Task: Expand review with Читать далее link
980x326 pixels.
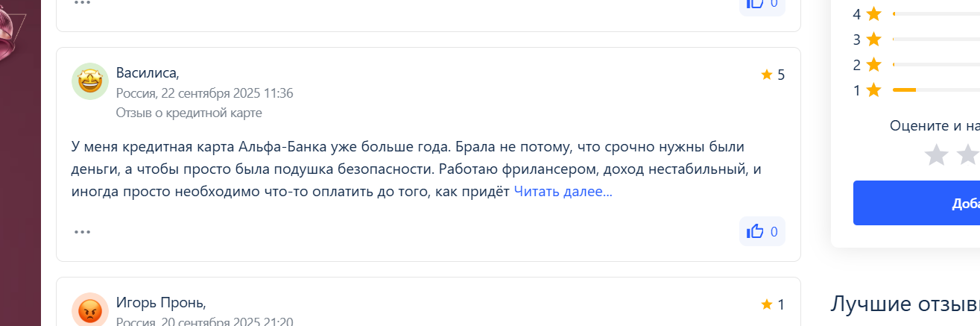Action: 563,192
